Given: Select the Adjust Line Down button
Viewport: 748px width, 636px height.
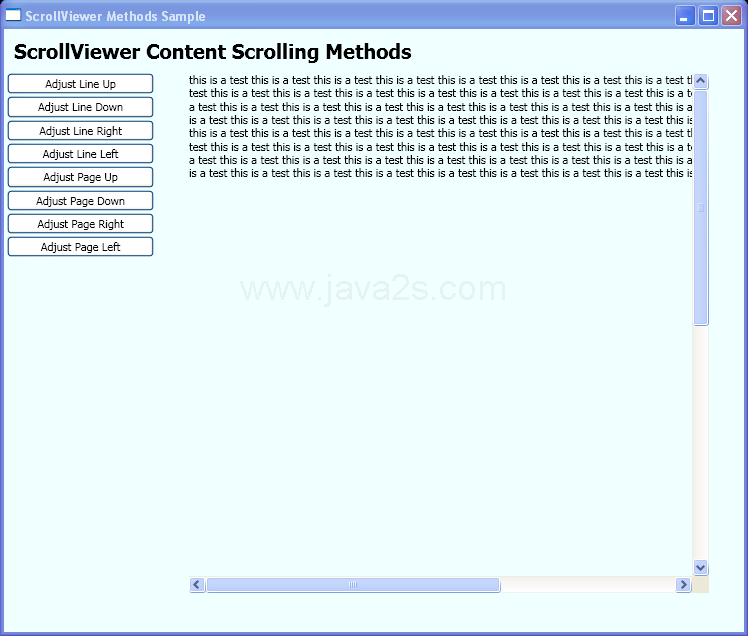Looking at the screenshot, I should tap(80, 107).
